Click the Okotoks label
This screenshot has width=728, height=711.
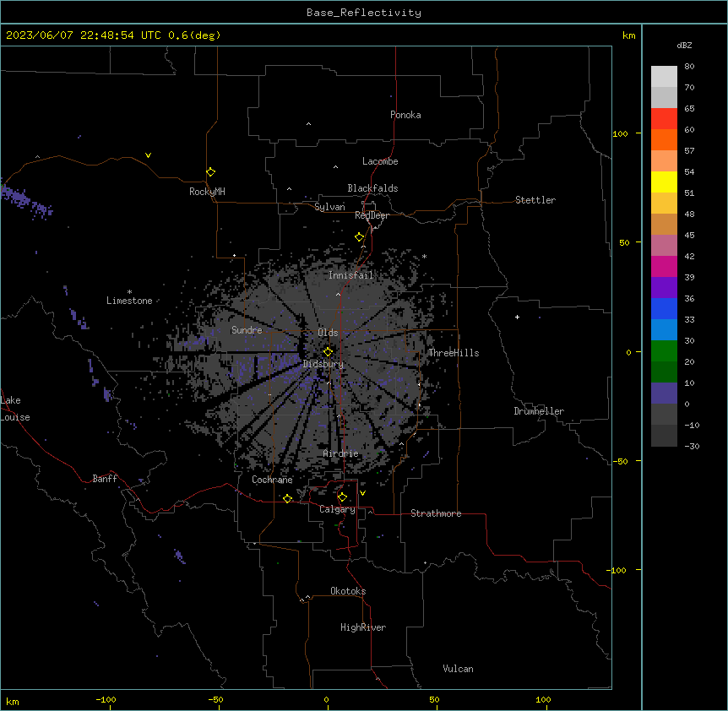tap(348, 591)
